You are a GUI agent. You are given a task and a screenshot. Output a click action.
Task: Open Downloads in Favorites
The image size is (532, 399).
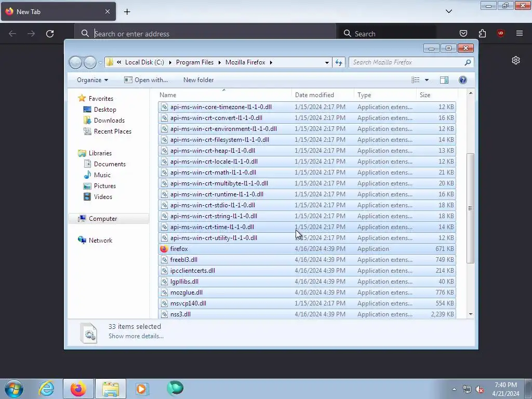click(109, 121)
